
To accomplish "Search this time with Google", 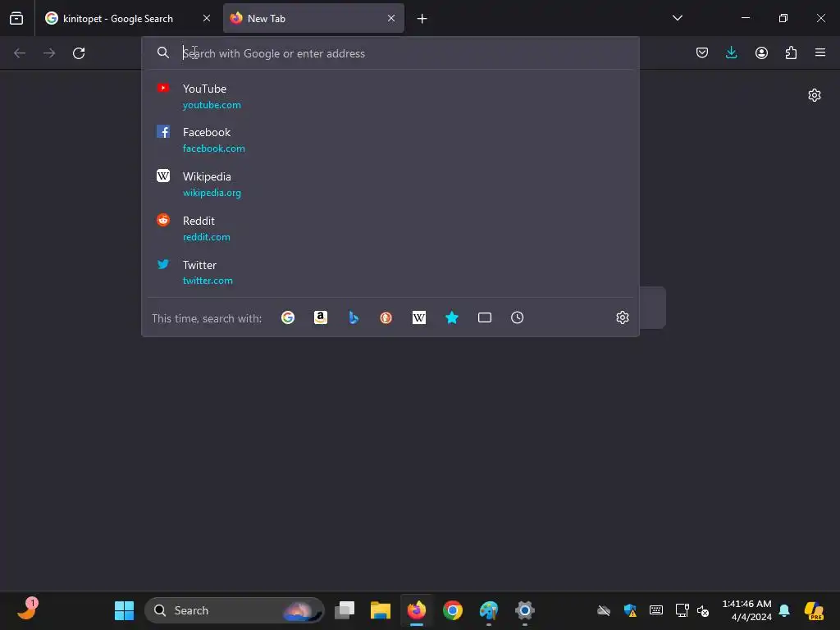I will (288, 317).
